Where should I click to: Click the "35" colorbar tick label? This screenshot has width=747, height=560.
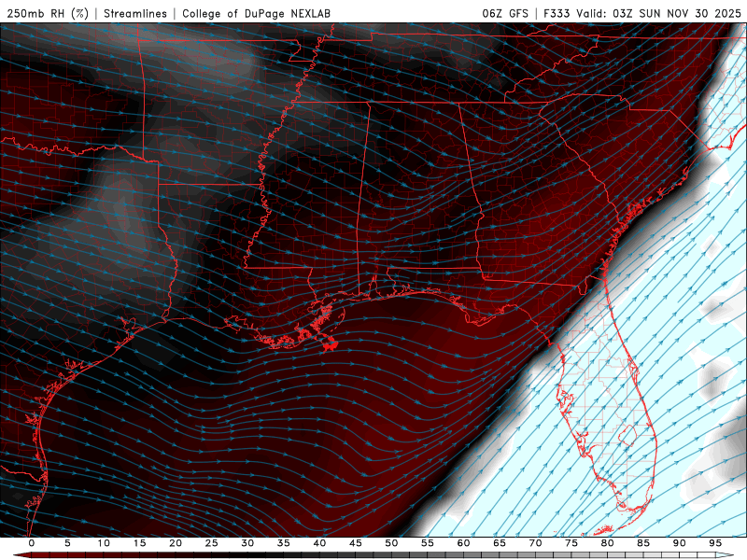pos(284,543)
